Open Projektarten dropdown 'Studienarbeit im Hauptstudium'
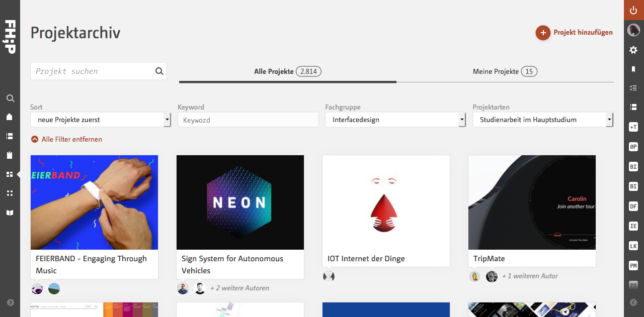The height and width of the screenshot is (317, 644). click(543, 120)
